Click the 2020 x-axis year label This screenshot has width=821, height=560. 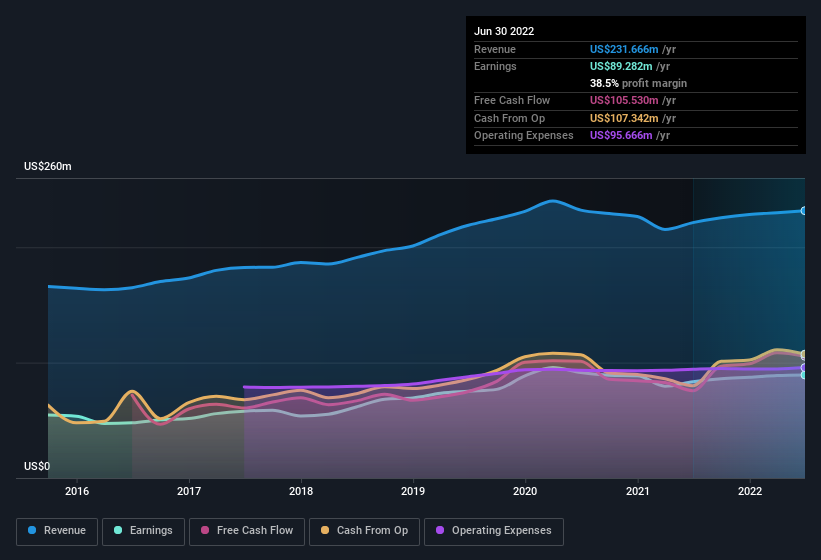point(526,491)
